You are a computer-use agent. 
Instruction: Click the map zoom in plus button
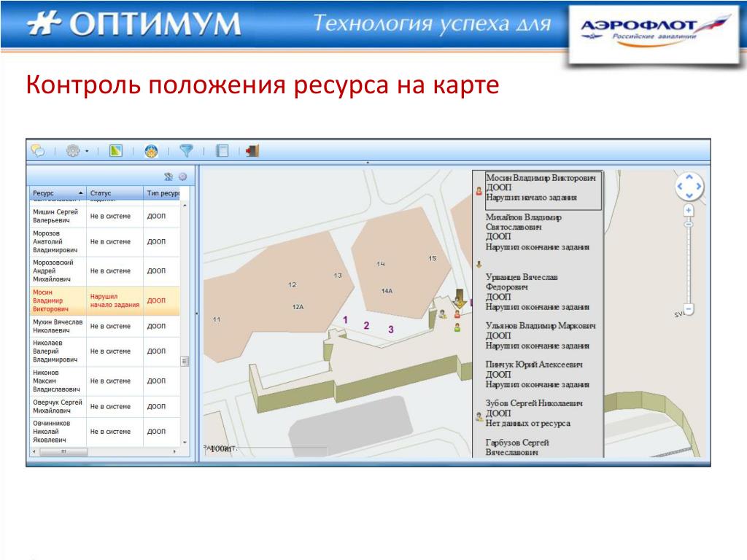688,210
